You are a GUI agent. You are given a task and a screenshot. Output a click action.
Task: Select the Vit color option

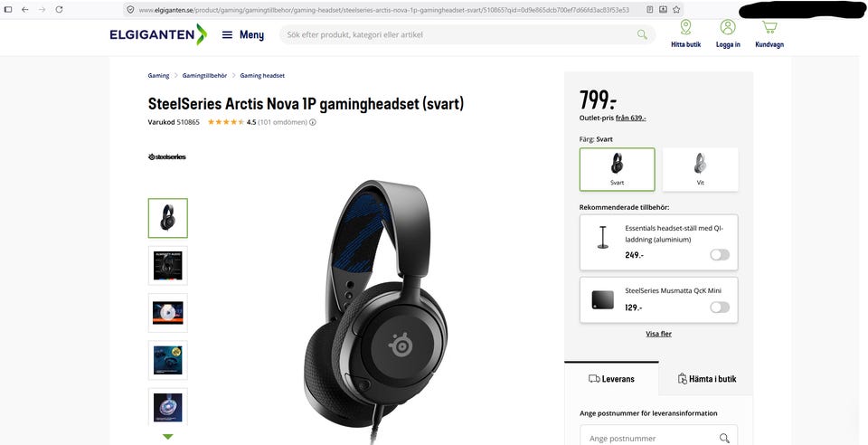700,169
